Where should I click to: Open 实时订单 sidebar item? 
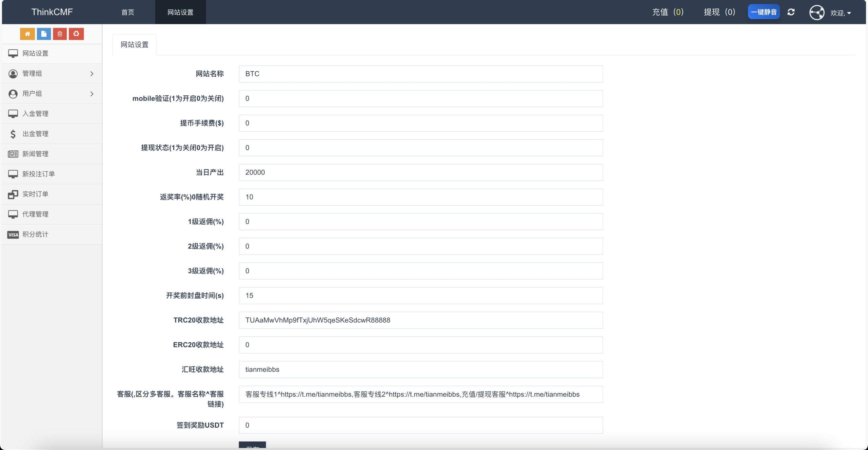tap(35, 194)
